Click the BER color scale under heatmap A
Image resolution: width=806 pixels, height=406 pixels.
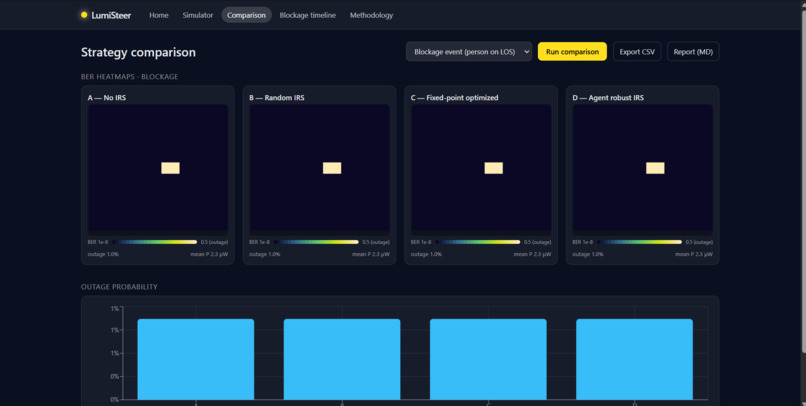154,242
